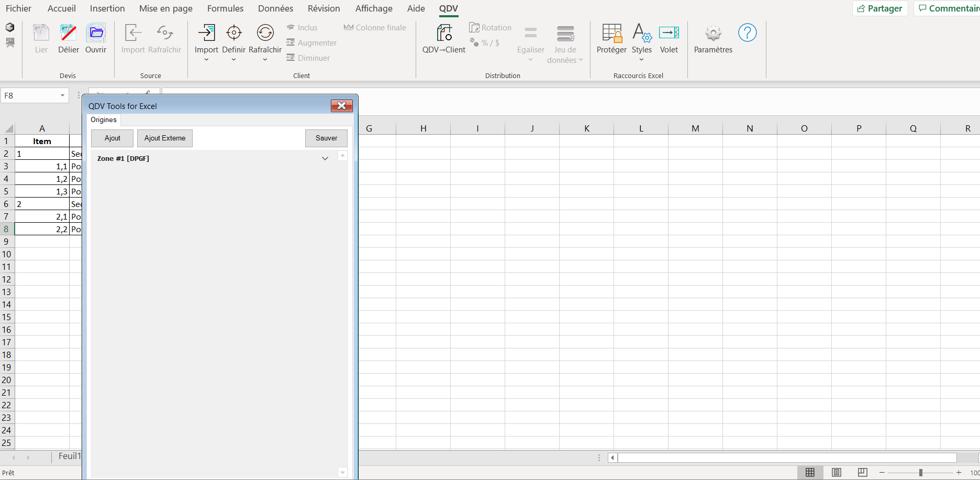Open the Insertion ribbon tab
Image resolution: width=980 pixels, height=480 pixels.
107,8
